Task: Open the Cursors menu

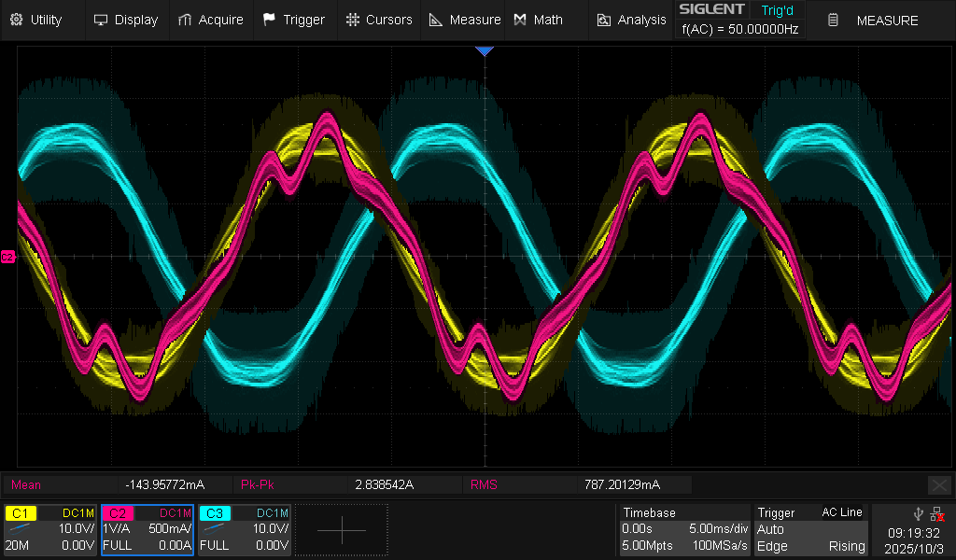Action: [x=377, y=20]
